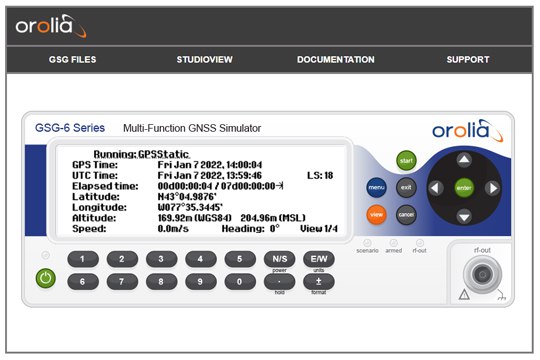Viewport: 540px width, 360px height.
Task: Click the green enter button in d-pad
Action: pyautogui.click(x=464, y=188)
